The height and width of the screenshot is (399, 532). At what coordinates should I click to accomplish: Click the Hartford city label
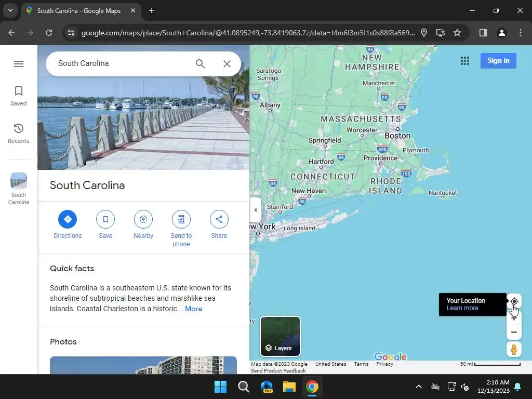pyautogui.click(x=321, y=162)
